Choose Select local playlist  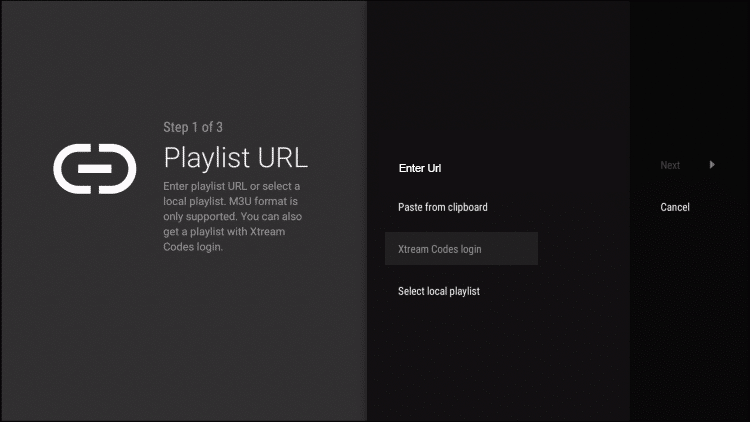pos(438,291)
